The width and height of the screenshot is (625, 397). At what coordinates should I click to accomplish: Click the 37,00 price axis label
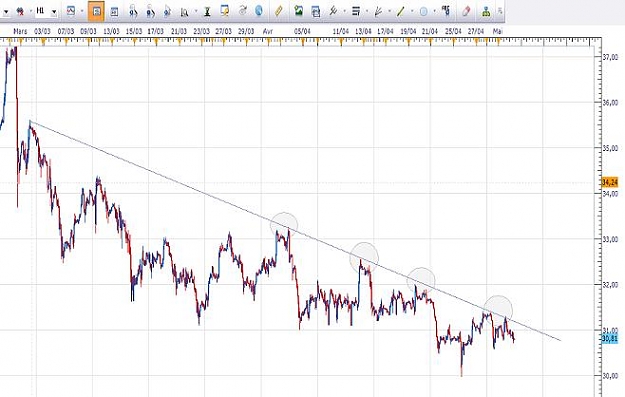point(611,57)
